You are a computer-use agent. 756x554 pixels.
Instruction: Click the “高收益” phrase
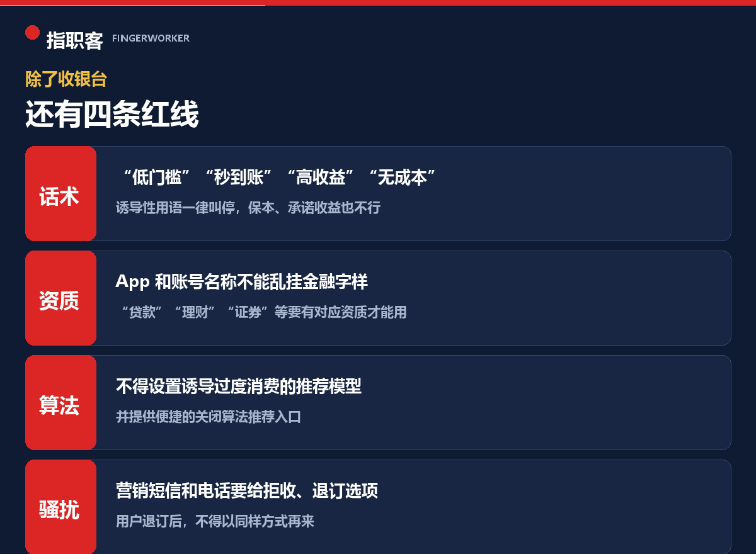tap(321, 178)
